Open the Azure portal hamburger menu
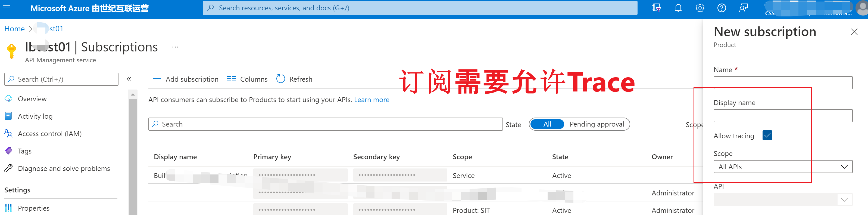The width and height of the screenshot is (868, 215). 7,8
